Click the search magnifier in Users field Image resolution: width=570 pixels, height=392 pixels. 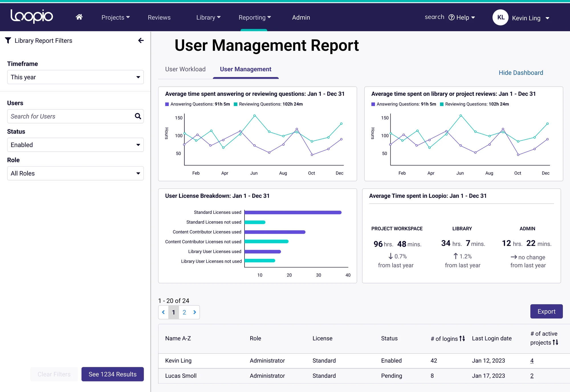click(x=138, y=116)
